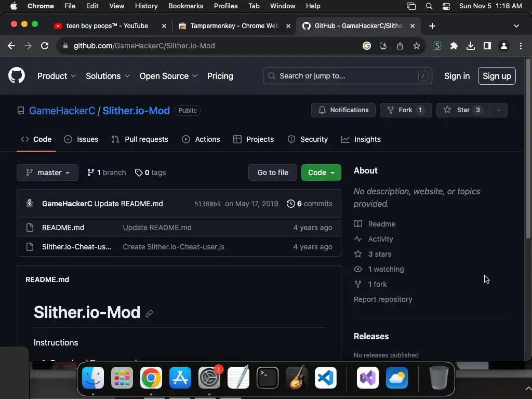This screenshot has width=532, height=399.
Task: Open Launchpad from the dock
Action: pyautogui.click(x=122, y=378)
